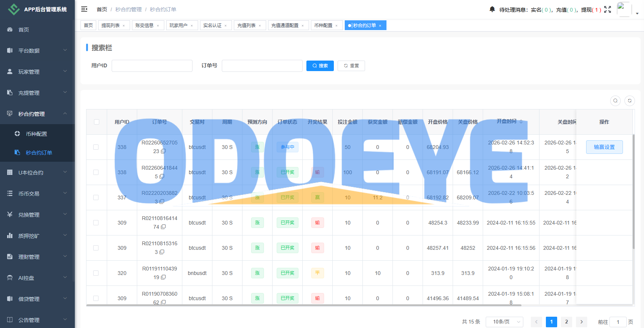Expand the 币币交易 sidebar menu
This screenshot has height=328, width=644.
coord(37,193)
